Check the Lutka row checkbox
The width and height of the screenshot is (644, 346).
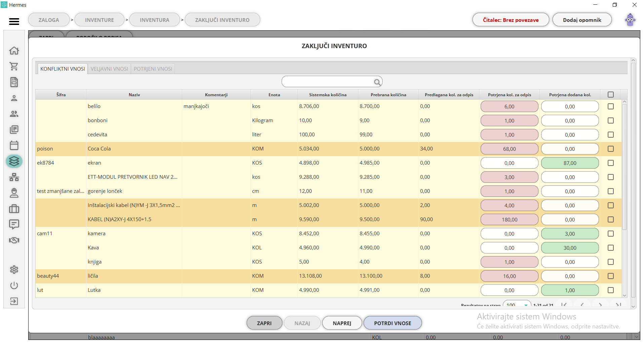point(611,290)
